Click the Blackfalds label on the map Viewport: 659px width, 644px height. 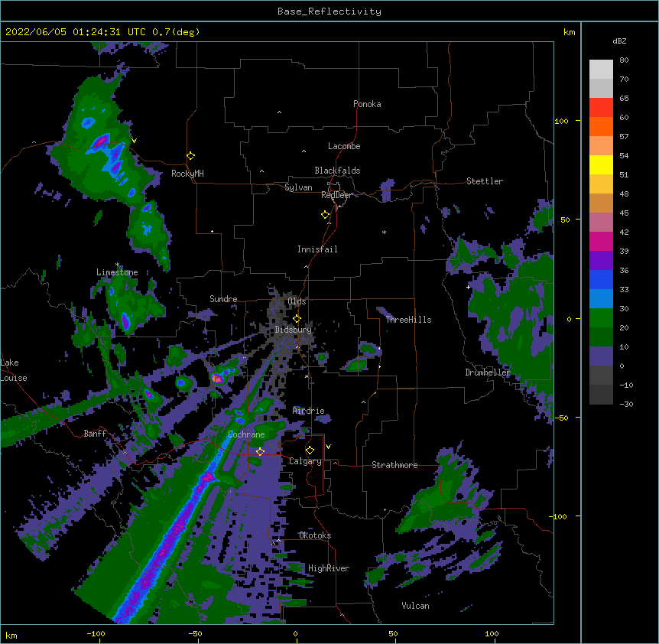coord(337,171)
